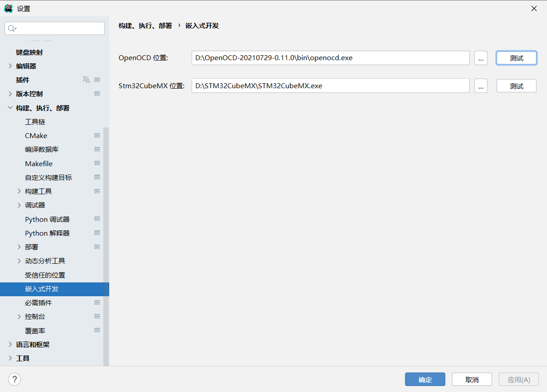The height and width of the screenshot is (392, 547).
Task: Click project-level icon beside 自定义构建目标
Action: point(97,177)
